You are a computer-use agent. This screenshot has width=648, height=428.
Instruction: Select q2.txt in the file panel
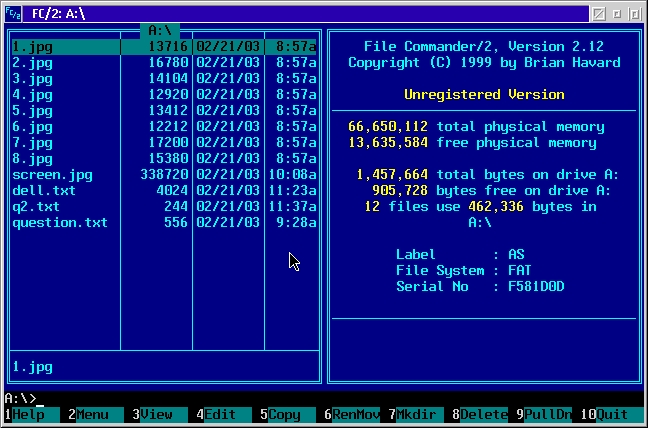164,207
